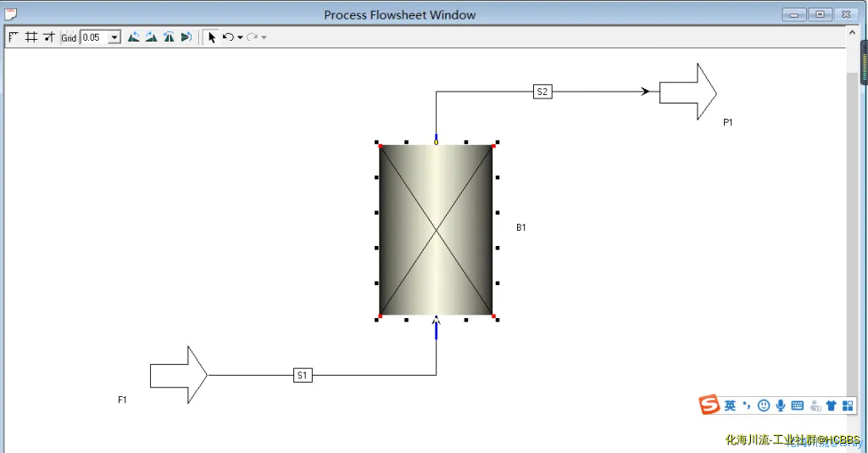
Task: Click the scale toggle icon beside Grid
Action: [49, 37]
